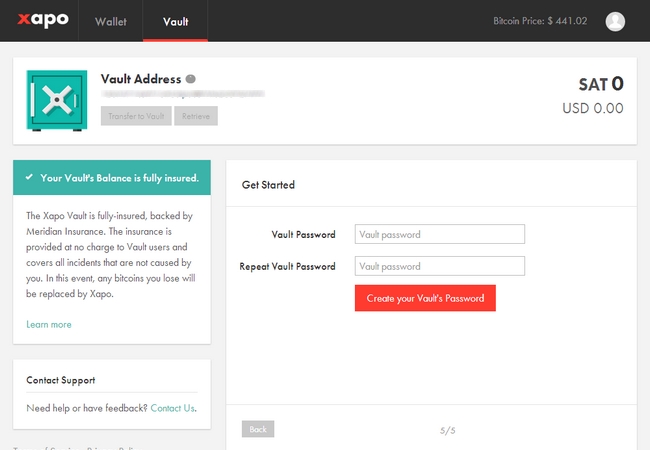Viewport: 650px width, 450px height.
Task: Go back with the Back button
Action: click(x=258, y=429)
